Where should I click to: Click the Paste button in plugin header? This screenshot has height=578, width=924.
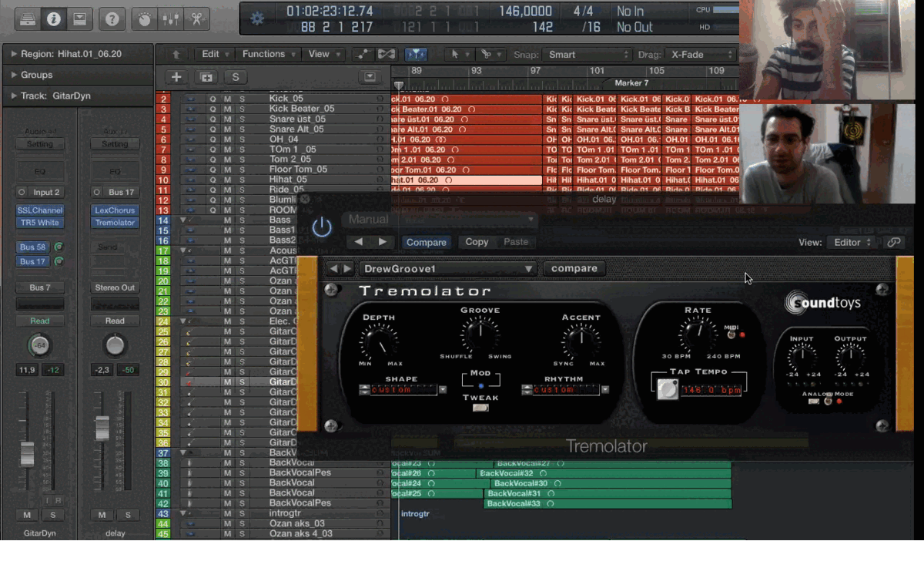click(x=516, y=242)
